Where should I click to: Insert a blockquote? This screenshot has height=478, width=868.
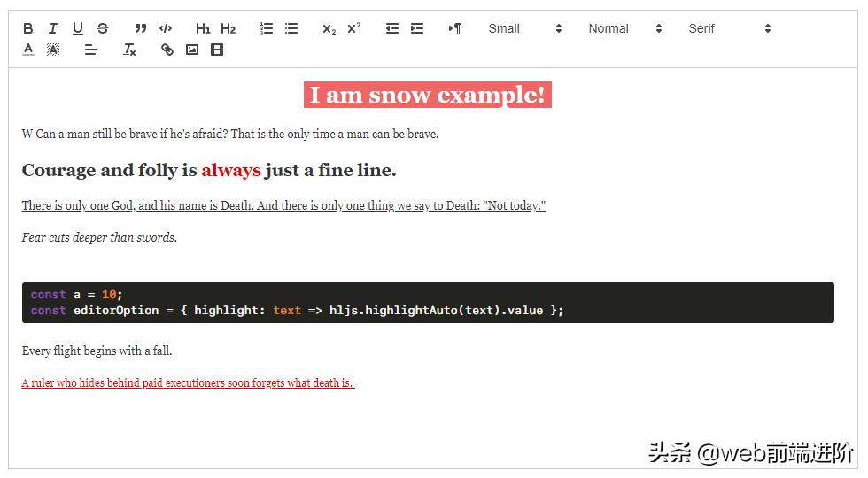141,28
